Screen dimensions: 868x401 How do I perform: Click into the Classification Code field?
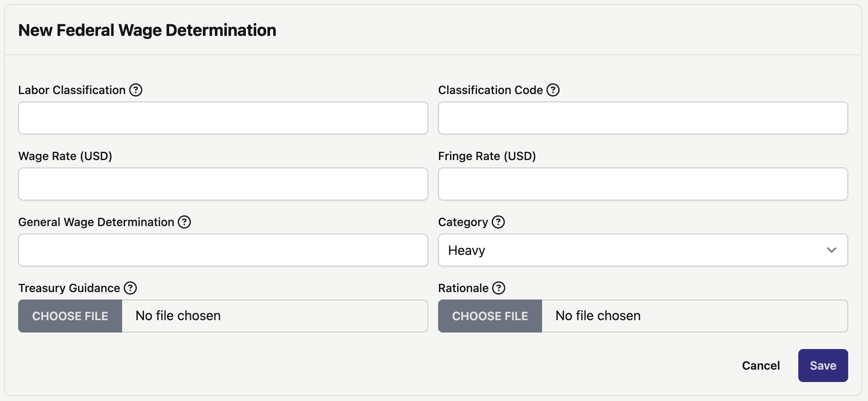pyautogui.click(x=643, y=118)
